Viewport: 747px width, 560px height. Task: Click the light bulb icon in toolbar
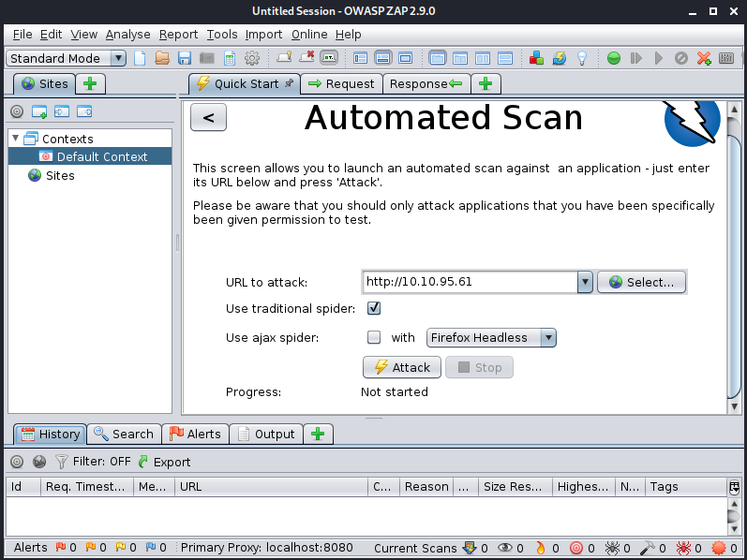coord(582,58)
